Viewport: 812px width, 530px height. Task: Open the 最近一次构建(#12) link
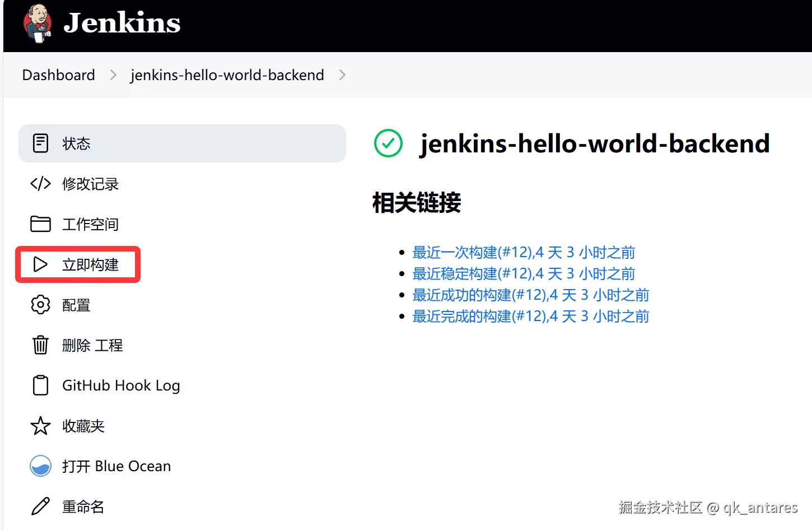[524, 253]
